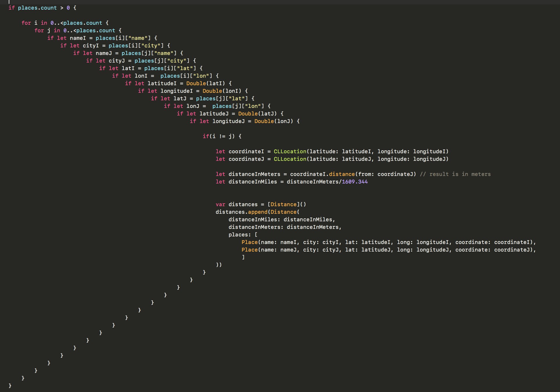This screenshot has width=560, height=392.
Task: Click the append method call on distances
Action: [257, 212]
